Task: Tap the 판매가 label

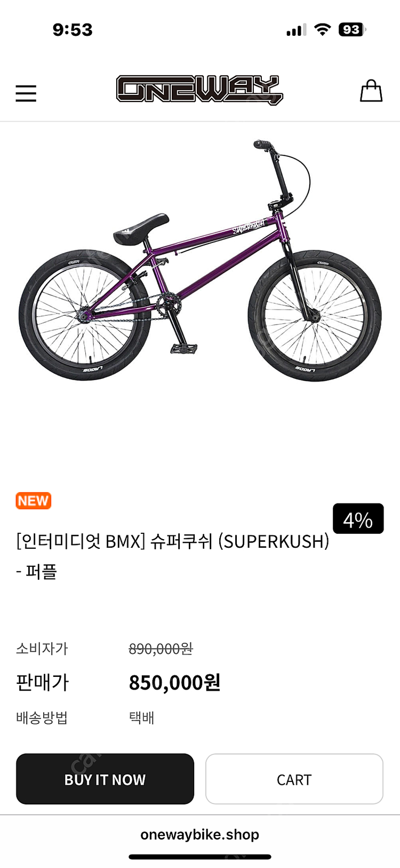Action: pyautogui.click(x=42, y=682)
